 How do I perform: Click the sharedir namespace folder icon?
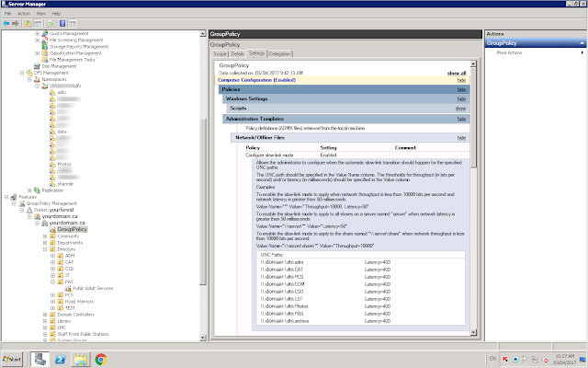coord(52,184)
